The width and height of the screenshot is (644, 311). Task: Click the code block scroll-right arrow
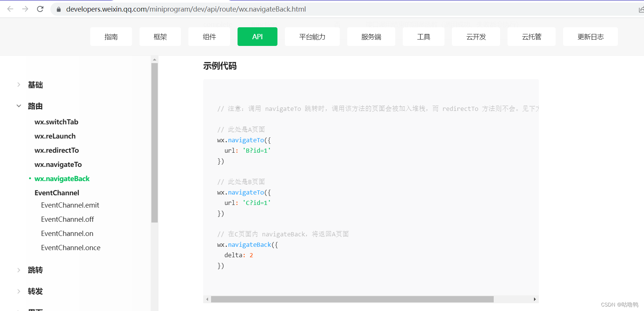click(x=535, y=299)
